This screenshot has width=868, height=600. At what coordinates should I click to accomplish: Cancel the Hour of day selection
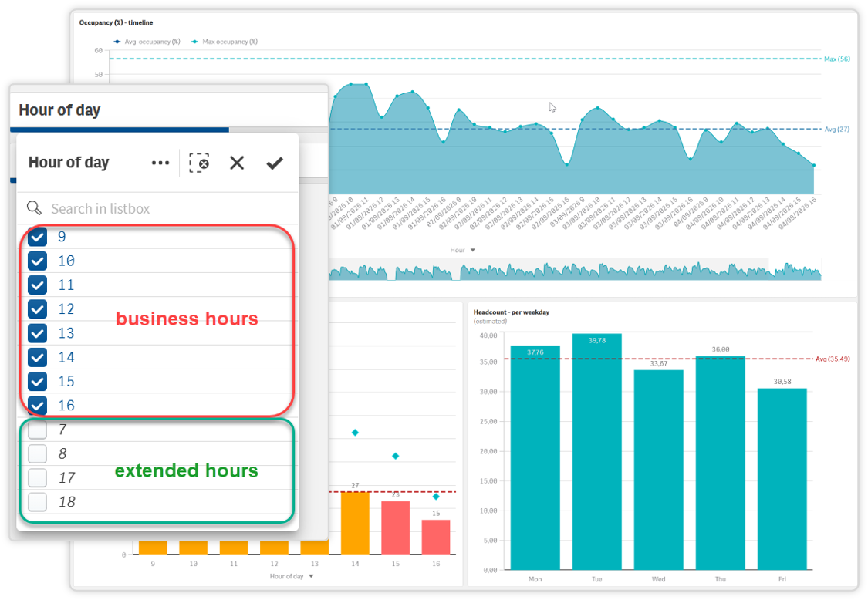tap(237, 163)
